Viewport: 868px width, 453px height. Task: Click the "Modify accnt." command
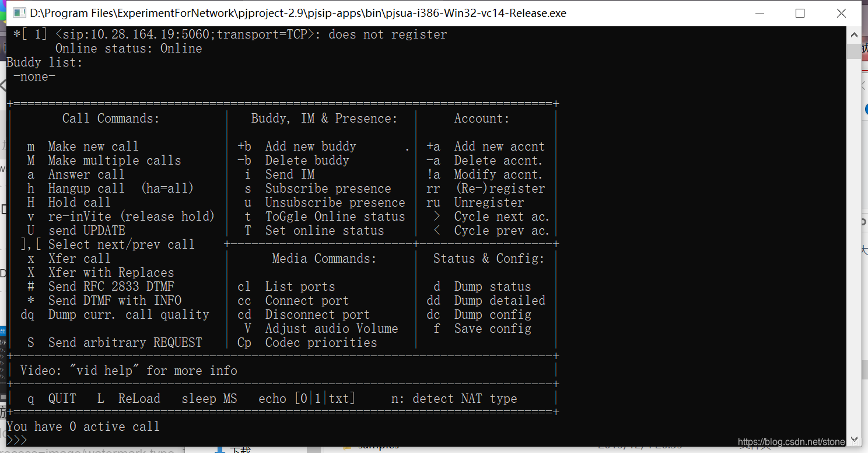(x=484, y=175)
